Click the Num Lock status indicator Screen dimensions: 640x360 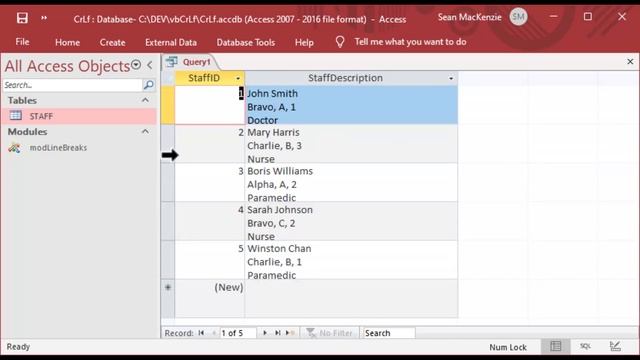click(508, 347)
